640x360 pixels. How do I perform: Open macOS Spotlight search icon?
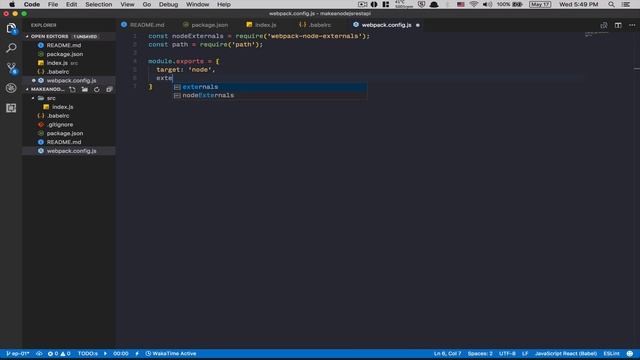611,4
